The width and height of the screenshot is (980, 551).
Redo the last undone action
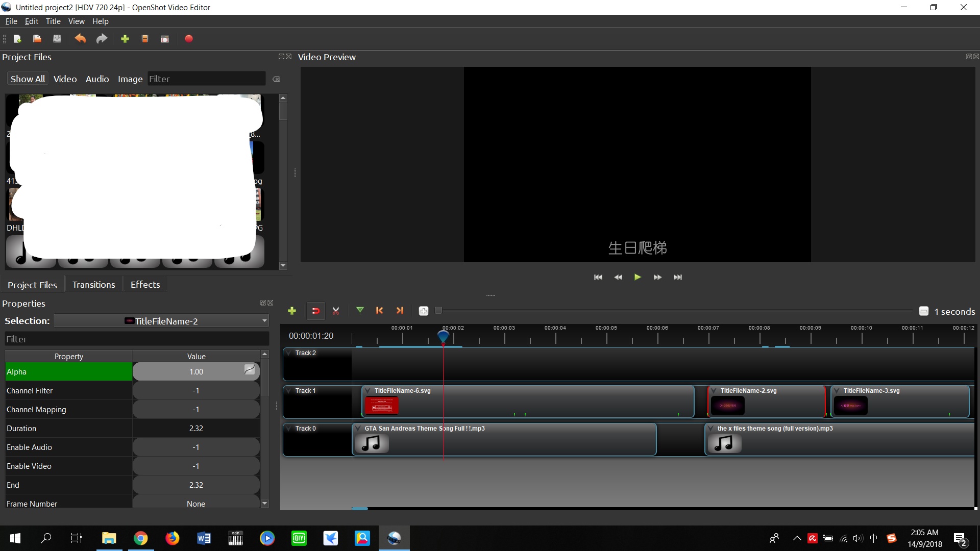102,39
